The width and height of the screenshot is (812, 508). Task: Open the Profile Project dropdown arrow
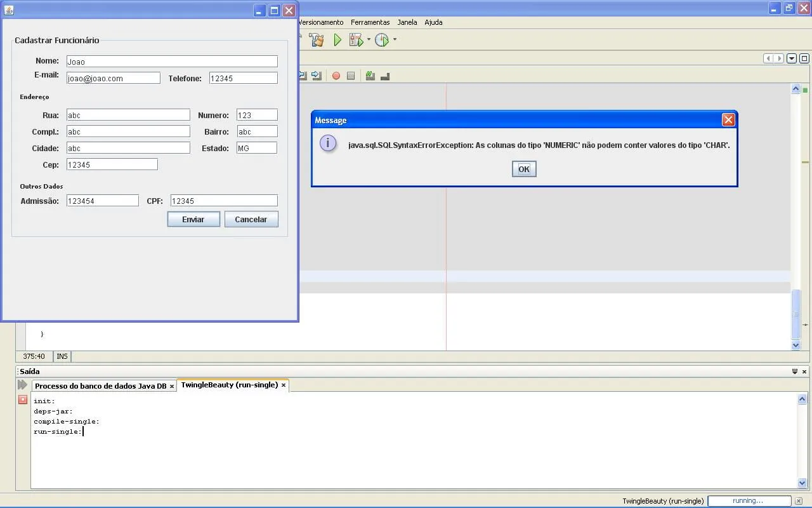coord(395,40)
